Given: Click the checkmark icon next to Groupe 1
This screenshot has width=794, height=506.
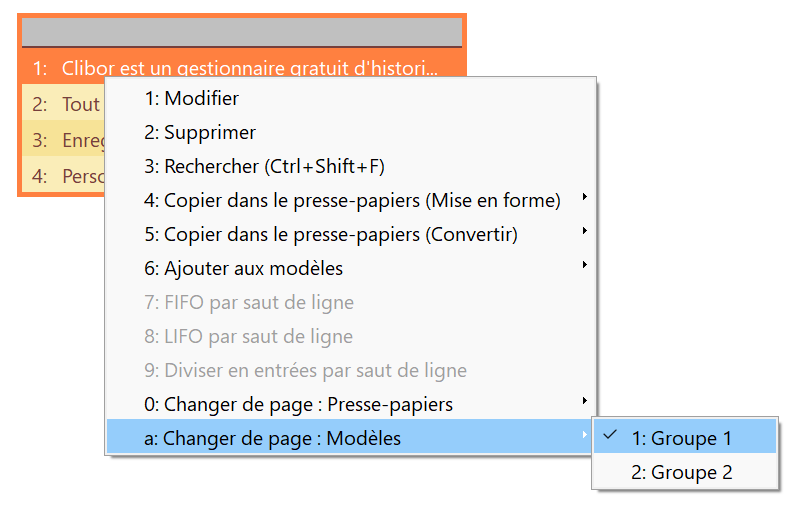Looking at the screenshot, I should coord(611,435).
